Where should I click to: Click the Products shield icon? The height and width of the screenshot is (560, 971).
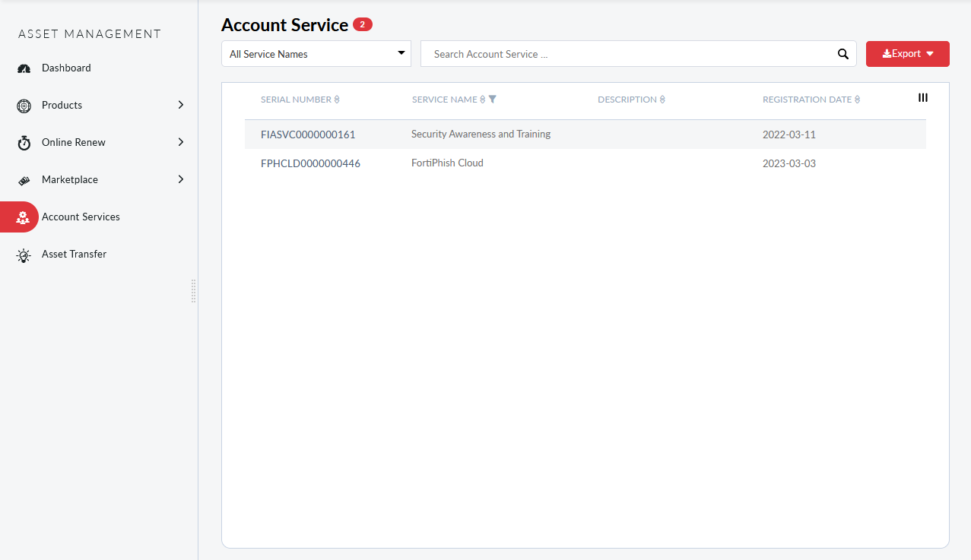[24, 106]
